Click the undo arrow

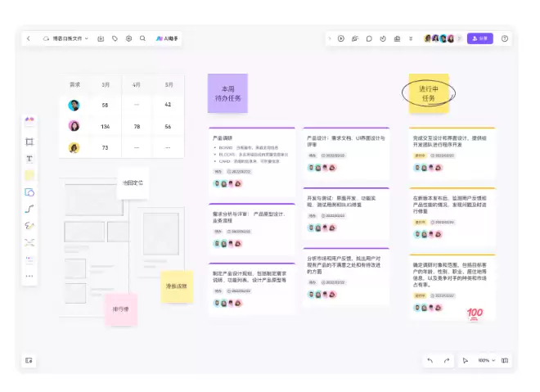[x=430, y=360]
